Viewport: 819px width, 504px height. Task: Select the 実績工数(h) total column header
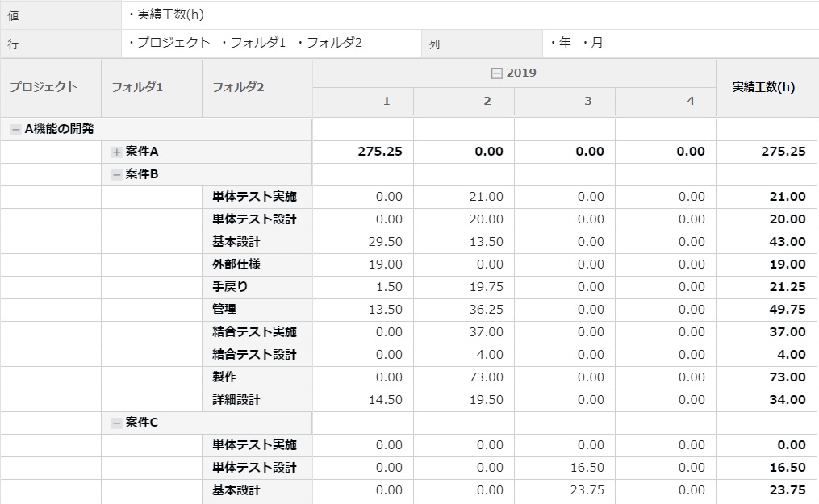click(763, 87)
